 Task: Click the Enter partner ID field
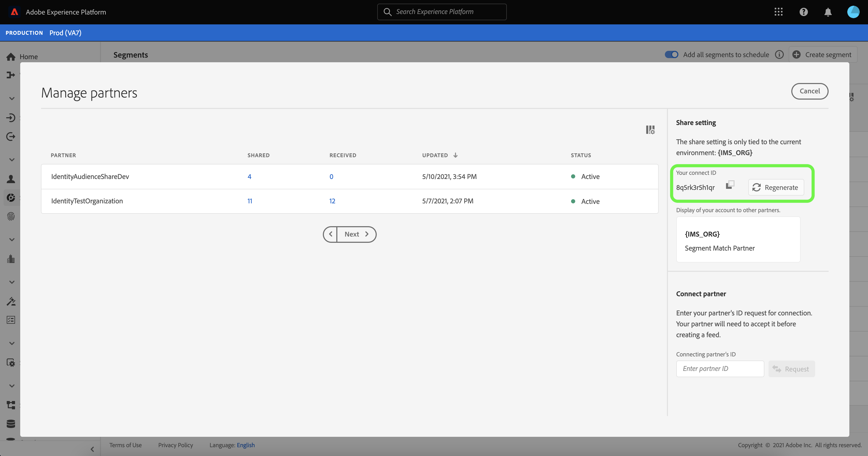pos(720,369)
